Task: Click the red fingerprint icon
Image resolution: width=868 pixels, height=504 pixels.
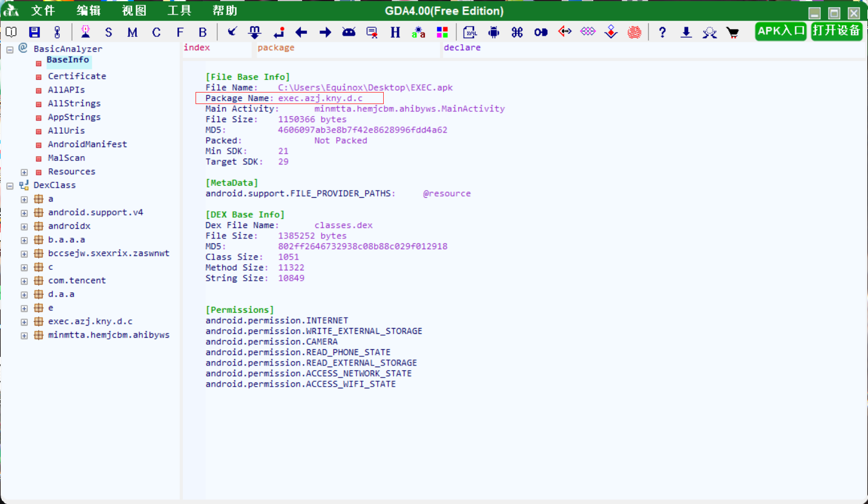Action: [x=634, y=33]
